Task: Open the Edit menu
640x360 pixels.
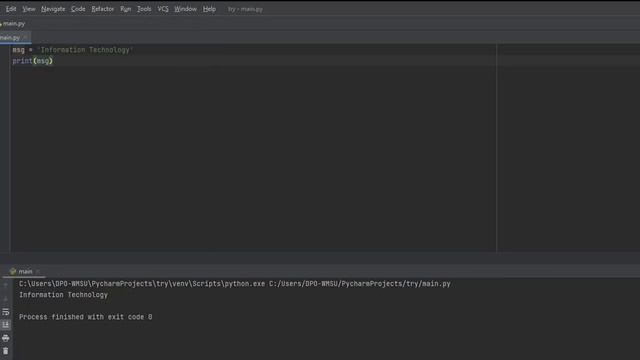Action: pos(11,9)
